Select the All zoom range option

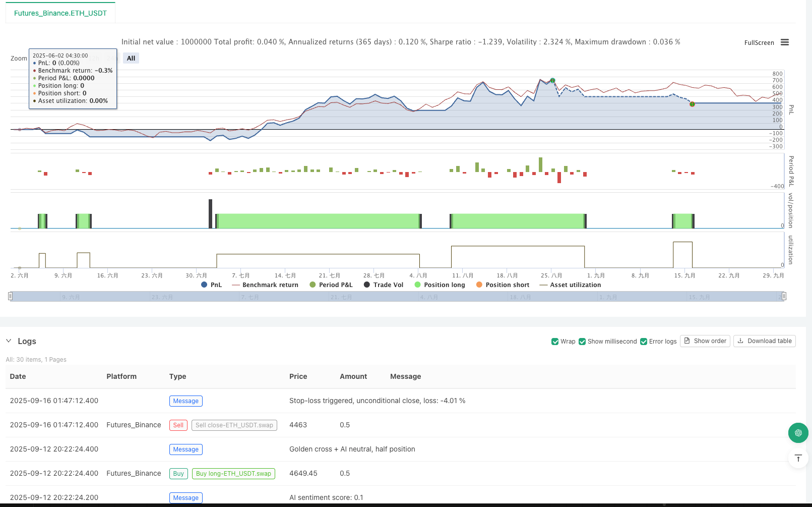131,58
